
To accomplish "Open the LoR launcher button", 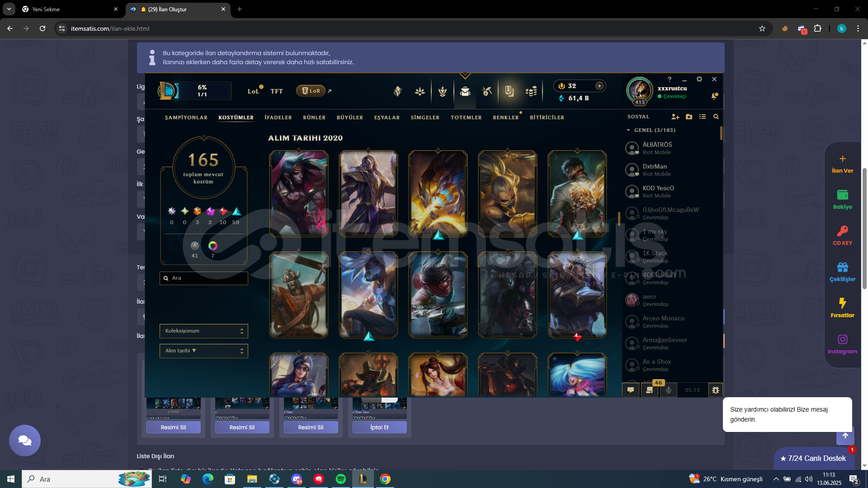I will tap(311, 91).
